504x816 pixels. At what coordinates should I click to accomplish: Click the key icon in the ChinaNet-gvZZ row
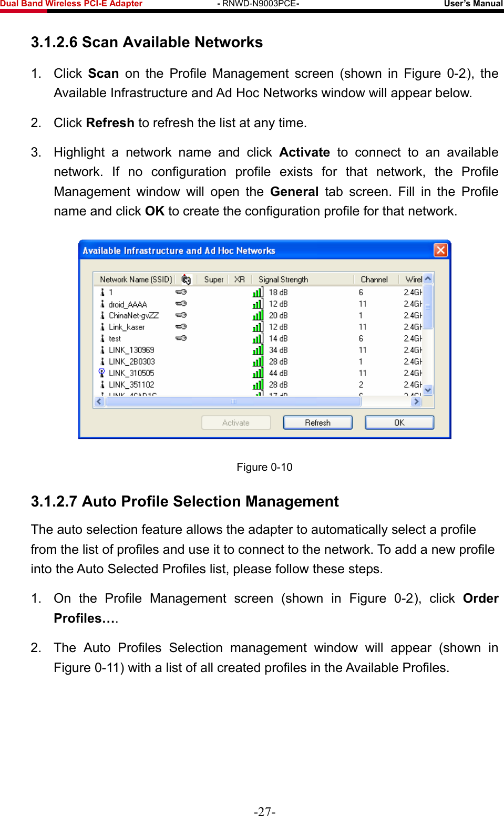coord(181,315)
